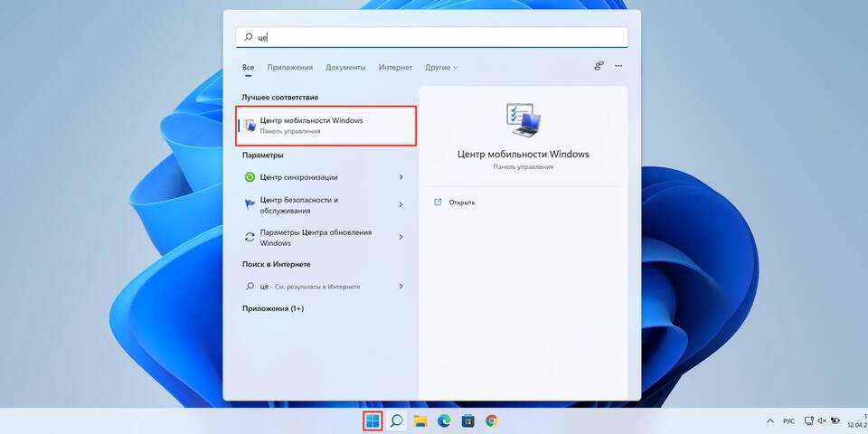Screen dimensions: 868x434
Task: Expand the web search result chevron
Action: (x=401, y=287)
